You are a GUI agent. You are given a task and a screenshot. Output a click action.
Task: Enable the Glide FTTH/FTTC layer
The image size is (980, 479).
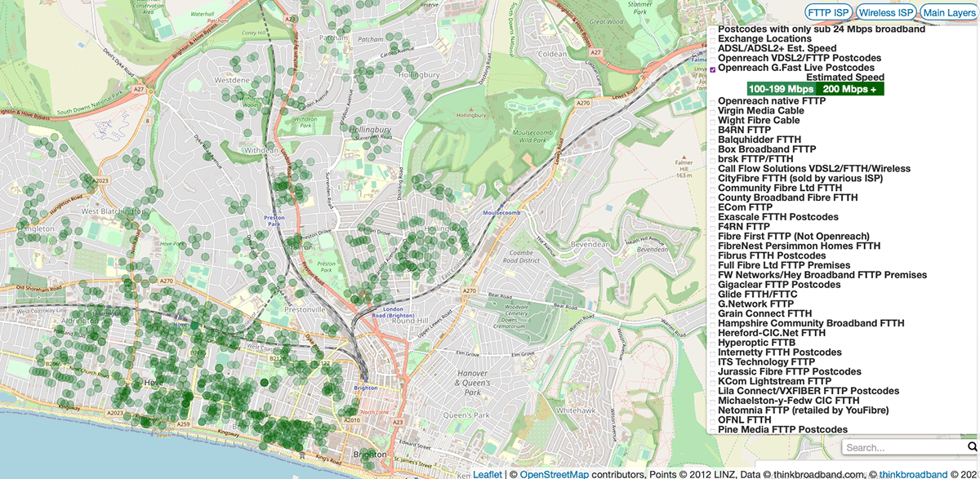click(713, 295)
